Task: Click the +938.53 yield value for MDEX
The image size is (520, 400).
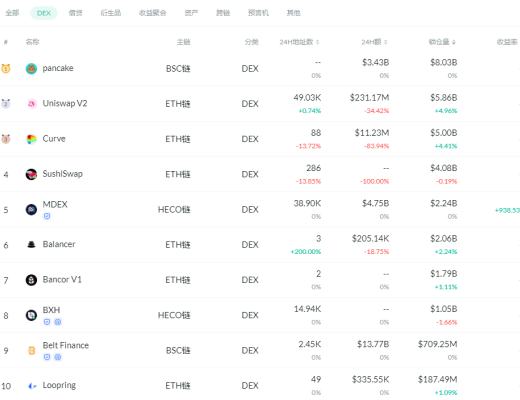Action: tap(507, 210)
